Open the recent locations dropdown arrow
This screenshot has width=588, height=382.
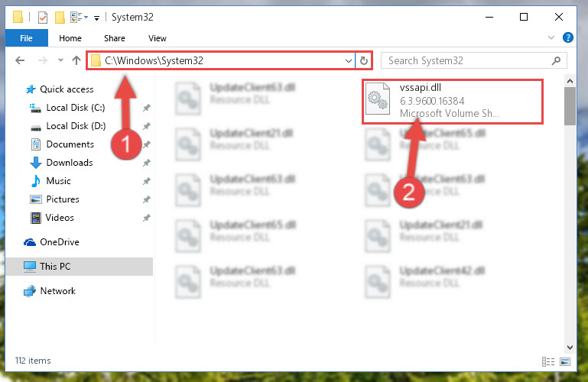coord(60,60)
